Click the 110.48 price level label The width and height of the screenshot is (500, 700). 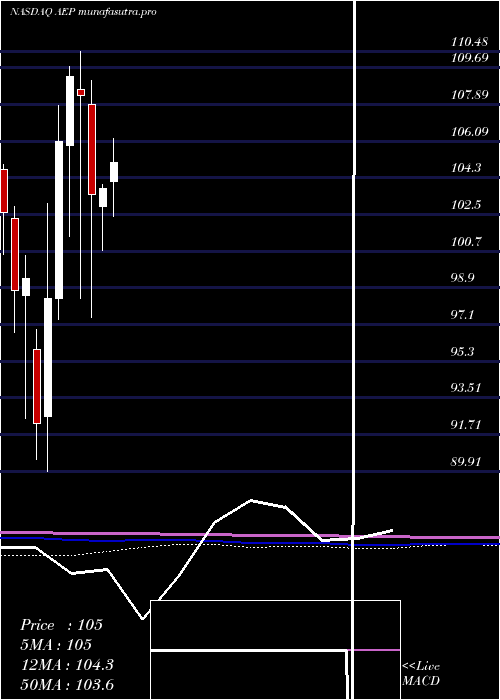(469, 42)
